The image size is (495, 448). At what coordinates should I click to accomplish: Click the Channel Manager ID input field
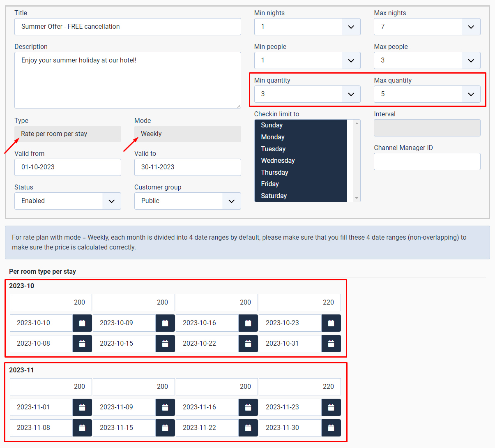pyautogui.click(x=427, y=162)
